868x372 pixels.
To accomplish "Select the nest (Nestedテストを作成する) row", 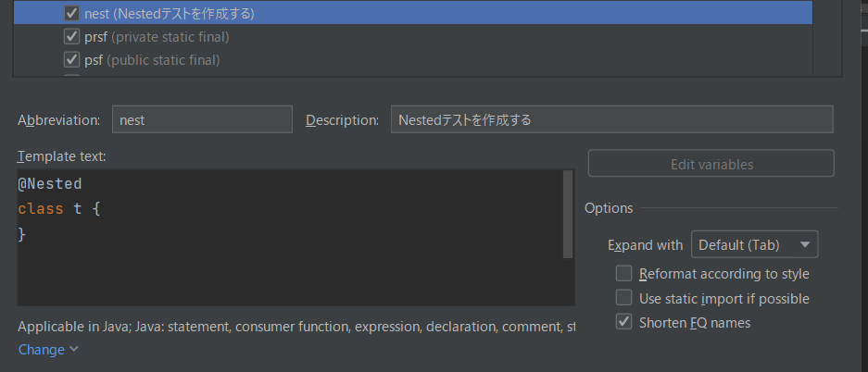I will (413, 13).
